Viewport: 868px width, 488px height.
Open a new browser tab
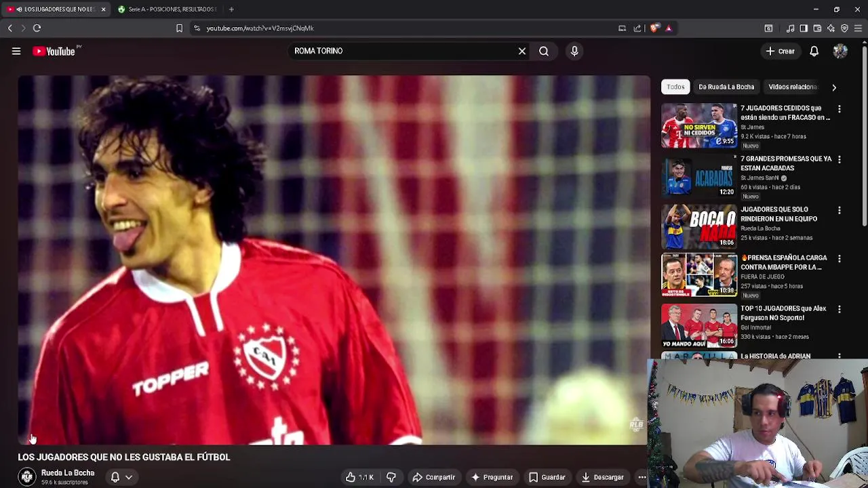pyautogui.click(x=231, y=9)
